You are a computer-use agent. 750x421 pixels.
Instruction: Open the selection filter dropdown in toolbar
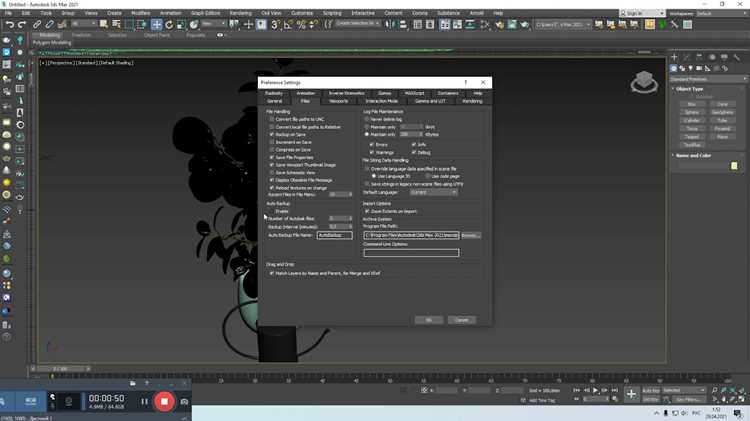(x=83, y=24)
